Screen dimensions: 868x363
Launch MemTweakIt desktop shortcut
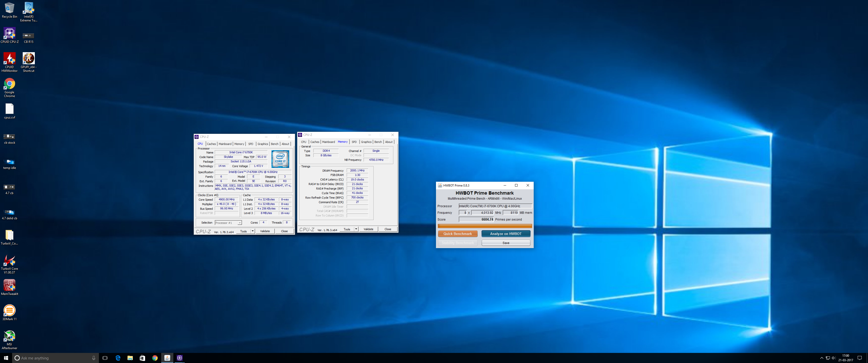[9, 287]
